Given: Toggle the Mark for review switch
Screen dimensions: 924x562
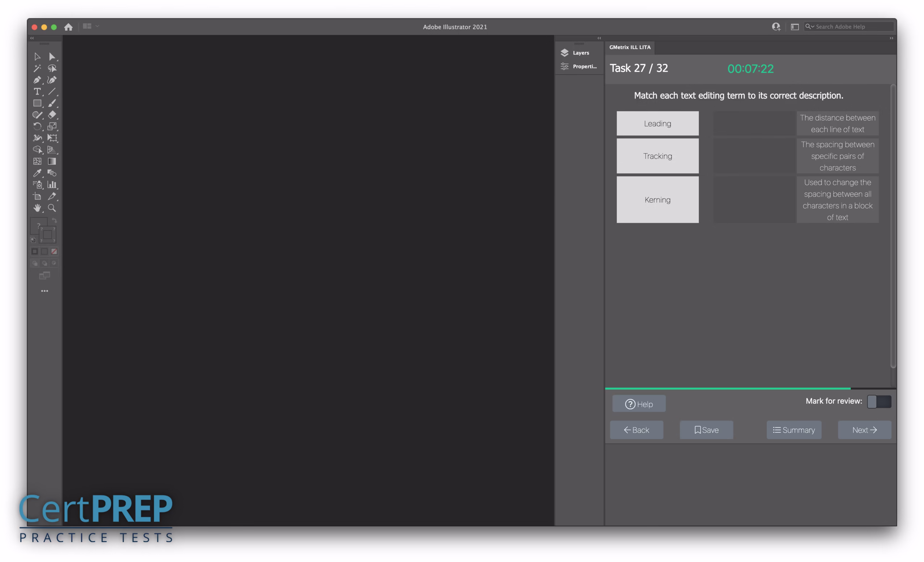Looking at the screenshot, I should tap(879, 401).
